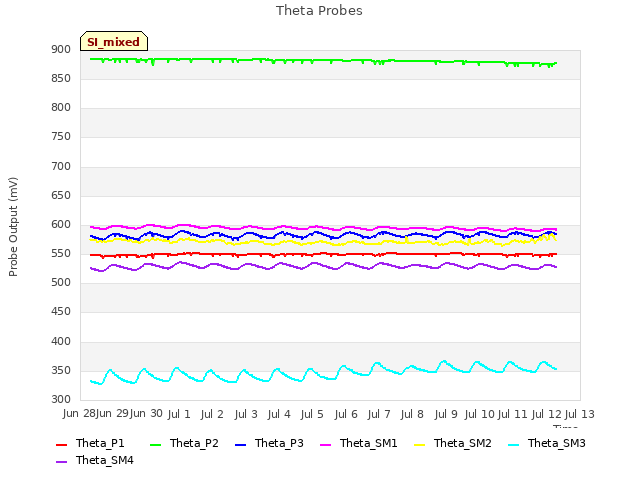Click the green Theta_P2 legend swatch
This screenshot has width=640, height=480.
[156, 444]
